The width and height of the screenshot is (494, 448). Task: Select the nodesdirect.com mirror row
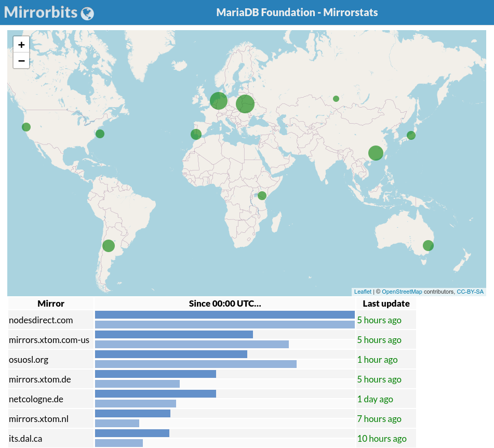[x=212, y=320]
